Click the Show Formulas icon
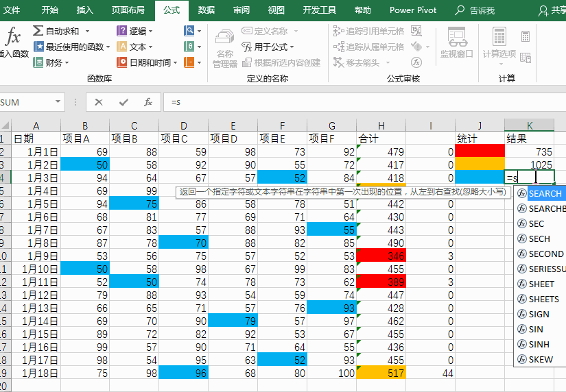This screenshot has width=566, height=392. click(416, 31)
